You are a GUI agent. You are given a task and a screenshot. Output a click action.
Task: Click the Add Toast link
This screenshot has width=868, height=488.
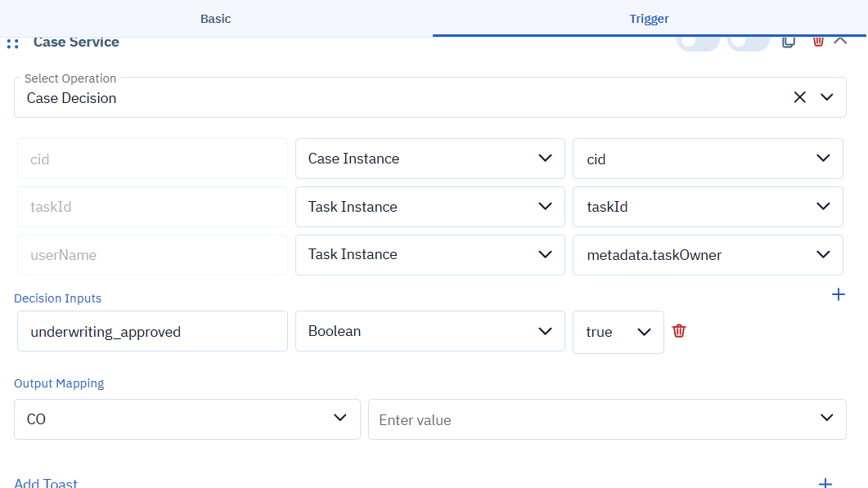click(x=46, y=483)
